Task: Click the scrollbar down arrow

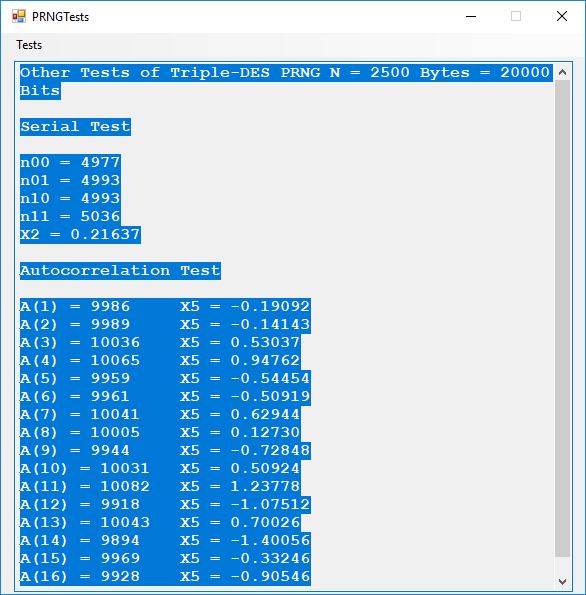Action: tap(562, 581)
